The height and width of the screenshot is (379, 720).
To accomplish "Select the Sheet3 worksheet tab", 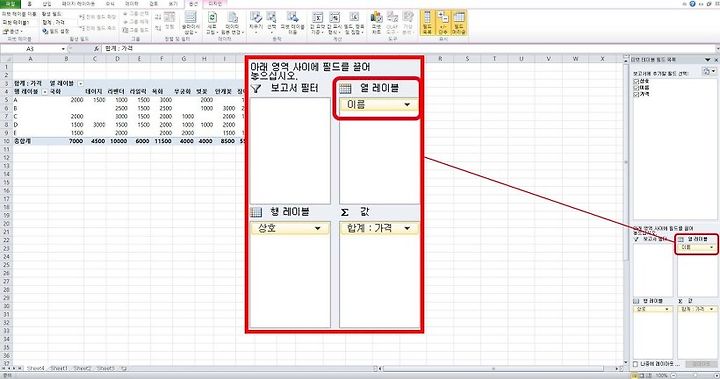I will pos(106,368).
